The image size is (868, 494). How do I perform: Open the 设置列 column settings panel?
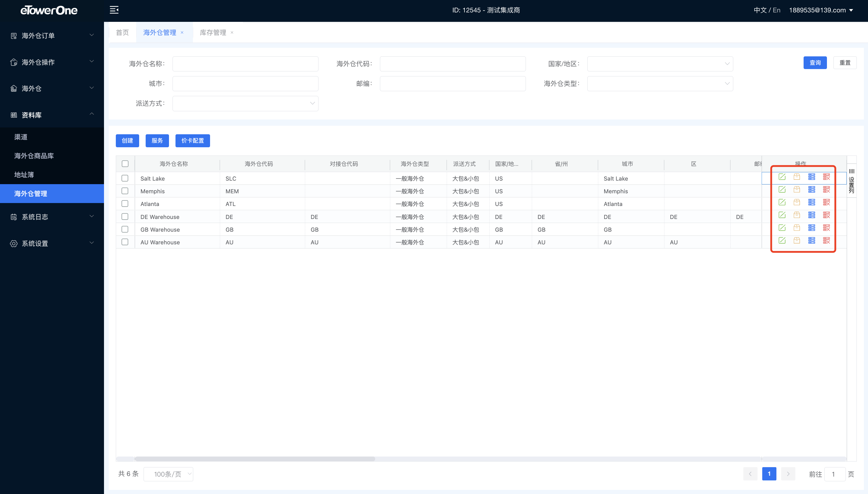coord(851,181)
